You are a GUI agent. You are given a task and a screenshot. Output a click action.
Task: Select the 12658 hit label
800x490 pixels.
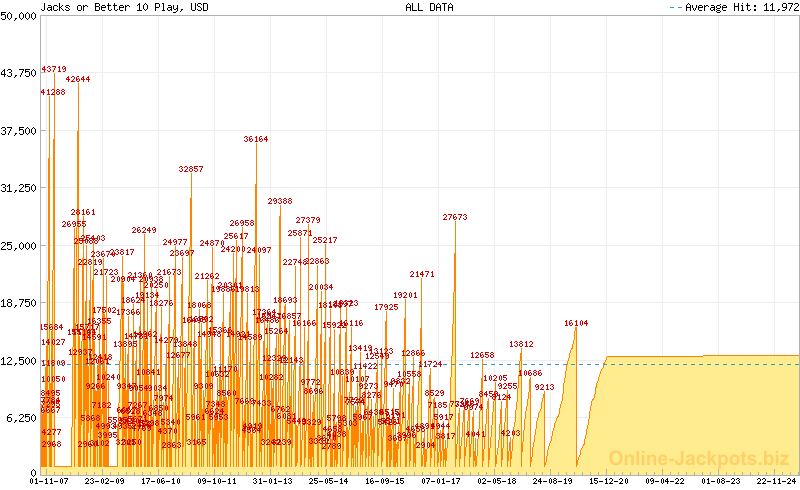pos(482,355)
